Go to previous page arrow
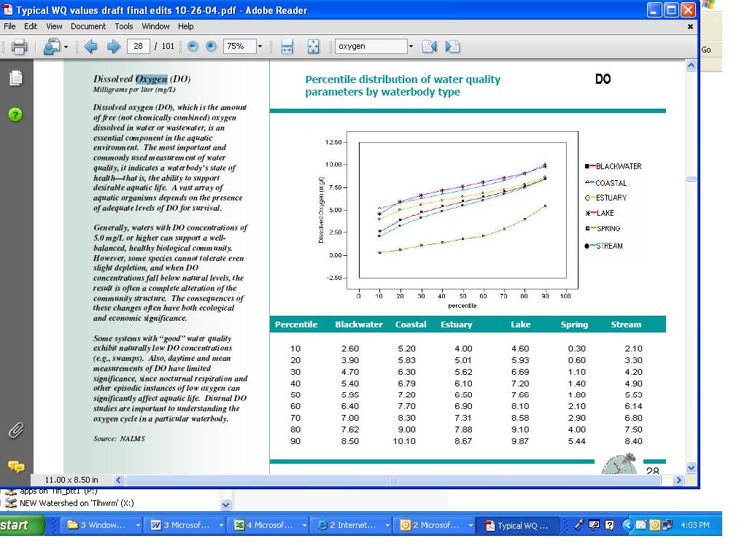This screenshot has height=560, width=747. [x=90, y=46]
